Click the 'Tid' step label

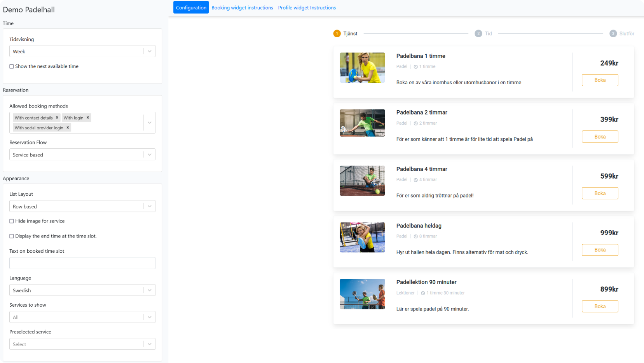(x=488, y=34)
